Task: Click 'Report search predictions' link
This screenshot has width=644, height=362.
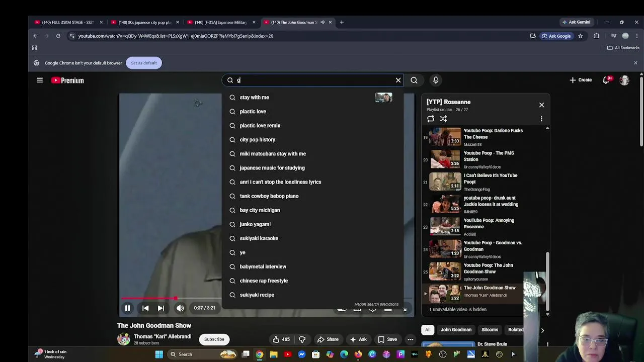Action: [376, 304]
